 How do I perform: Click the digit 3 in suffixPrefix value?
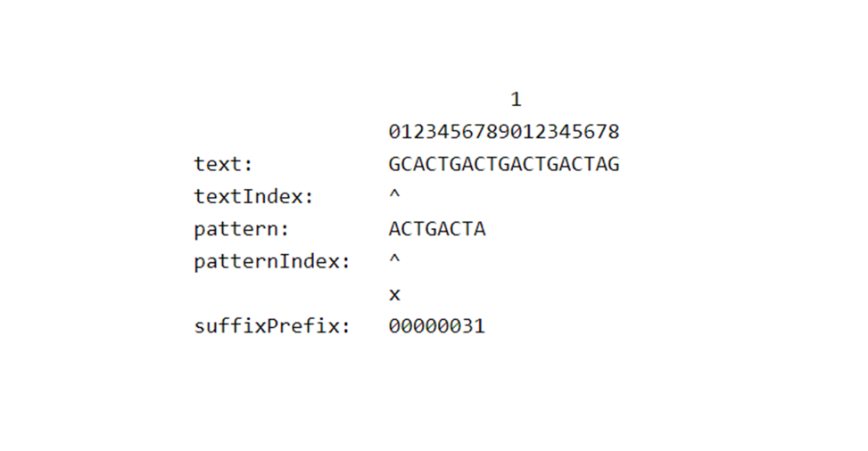point(467,326)
